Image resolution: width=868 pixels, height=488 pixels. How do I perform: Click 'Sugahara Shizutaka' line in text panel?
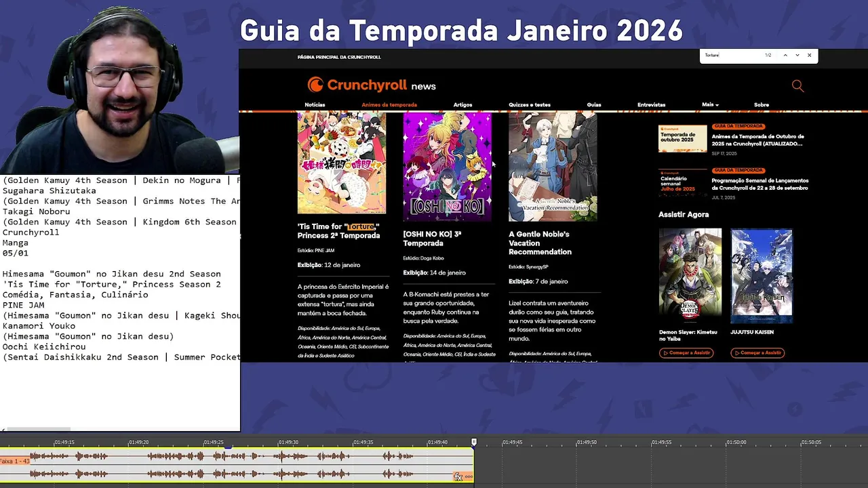click(x=49, y=190)
